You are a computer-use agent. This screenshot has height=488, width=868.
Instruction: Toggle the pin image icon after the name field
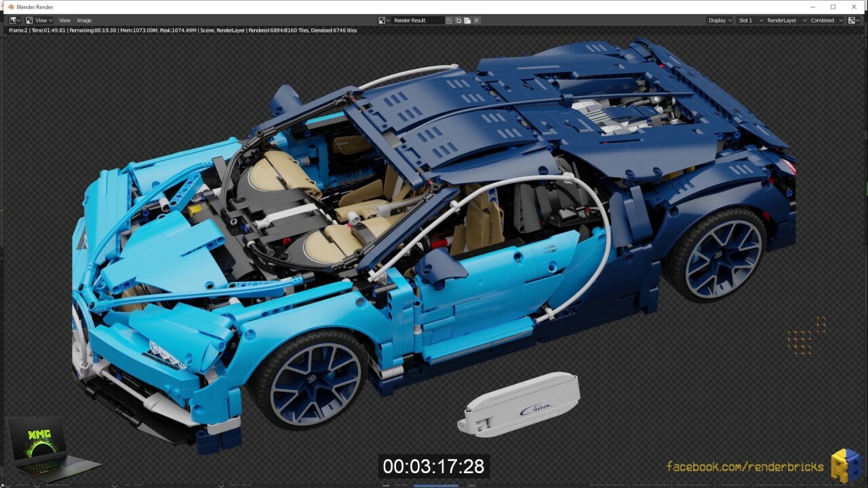click(x=448, y=20)
